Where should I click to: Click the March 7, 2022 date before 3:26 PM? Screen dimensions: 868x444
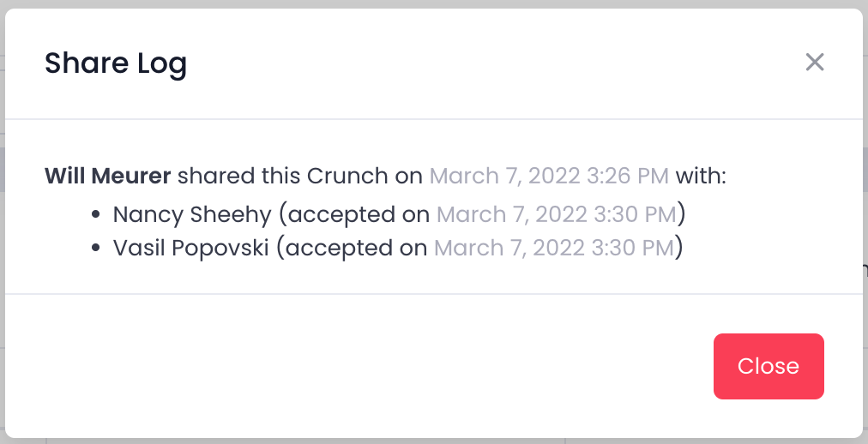(x=508, y=177)
